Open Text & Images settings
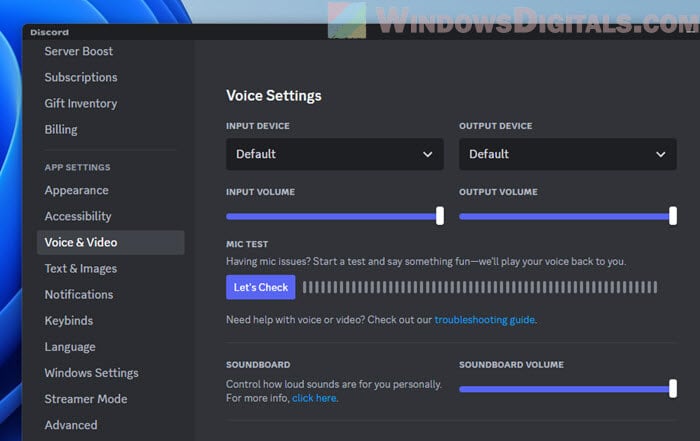 [80, 269]
